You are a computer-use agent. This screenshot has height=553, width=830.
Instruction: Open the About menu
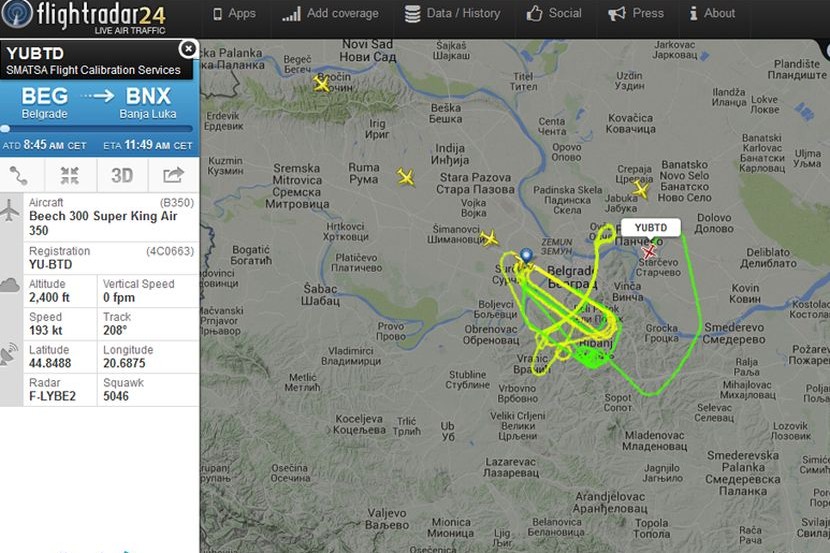point(712,14)
